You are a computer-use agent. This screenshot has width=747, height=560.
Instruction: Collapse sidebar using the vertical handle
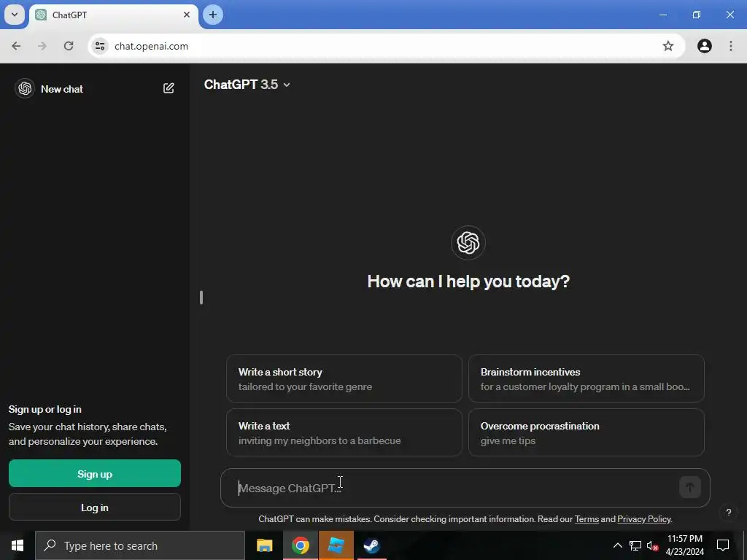(201, 297)
